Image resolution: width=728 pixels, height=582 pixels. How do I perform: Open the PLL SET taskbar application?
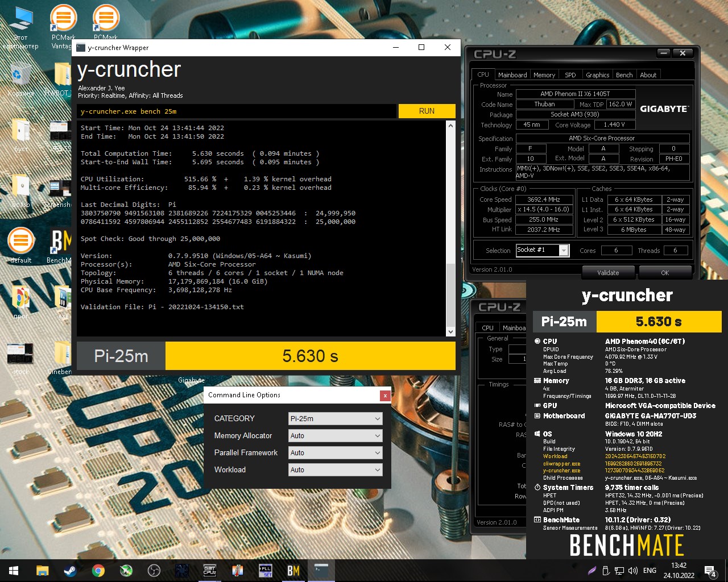(265, 571)
